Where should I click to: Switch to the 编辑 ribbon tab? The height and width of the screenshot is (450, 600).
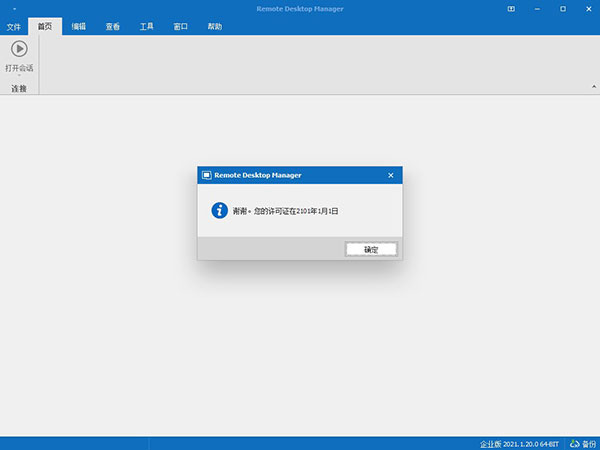click(79, 26)
